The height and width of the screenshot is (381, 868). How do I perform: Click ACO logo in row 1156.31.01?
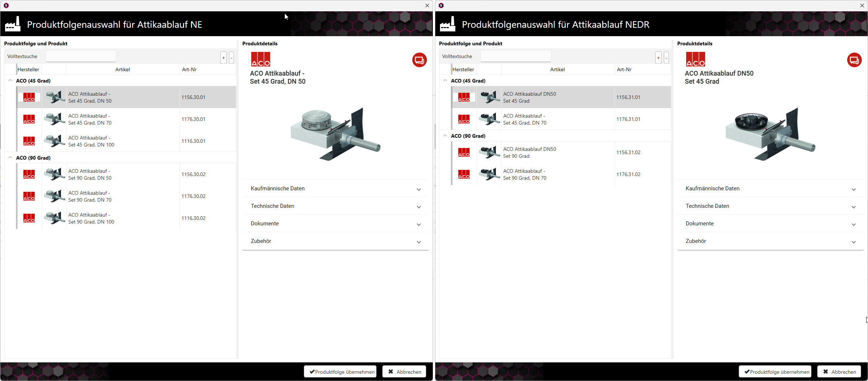click(464, 97)
